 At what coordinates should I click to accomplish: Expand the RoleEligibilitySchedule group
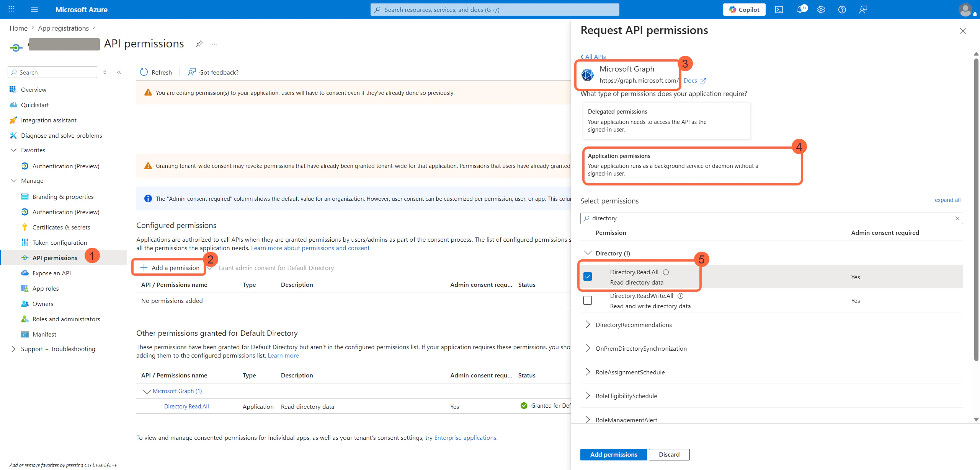tap(588, 396)
